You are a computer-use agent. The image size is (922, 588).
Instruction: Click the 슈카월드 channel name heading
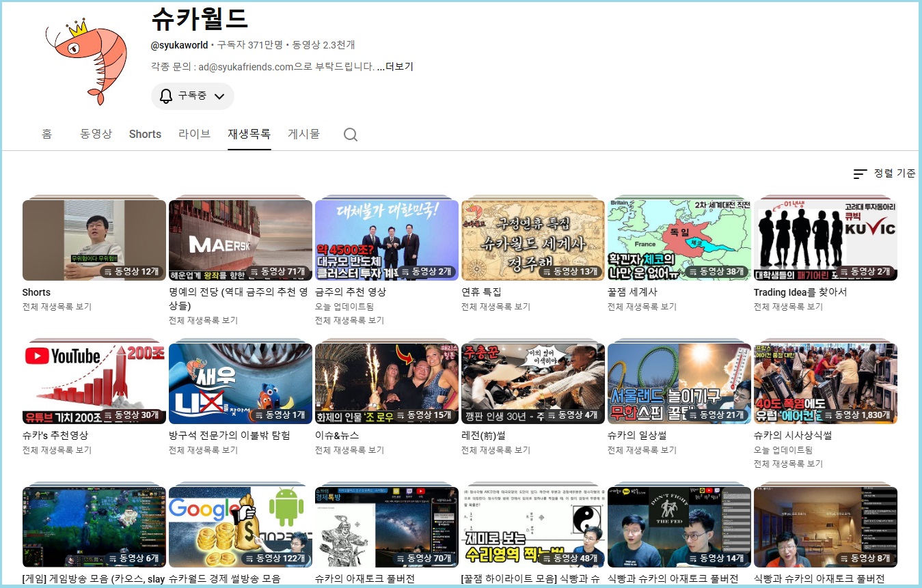[x=200, y=18]
